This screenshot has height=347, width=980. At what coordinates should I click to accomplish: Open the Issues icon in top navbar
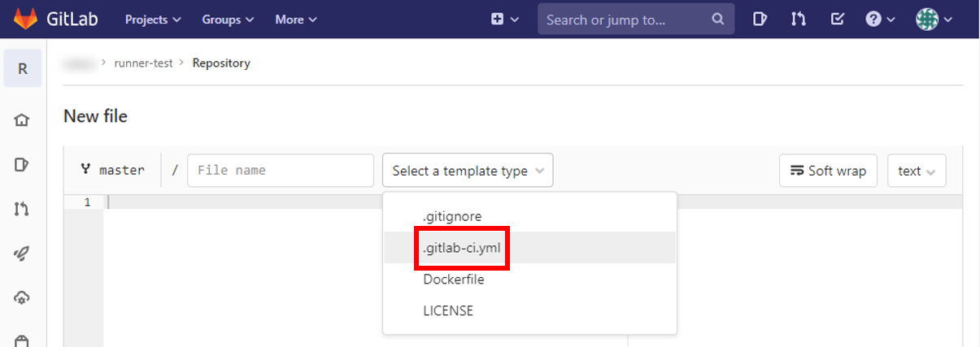tap(760, 20)
